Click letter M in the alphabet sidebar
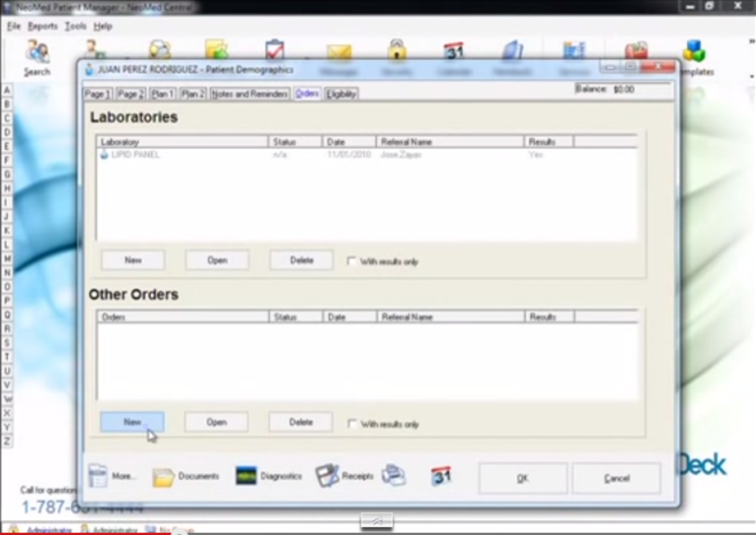756x535 pixels. (x=7, y=258)
